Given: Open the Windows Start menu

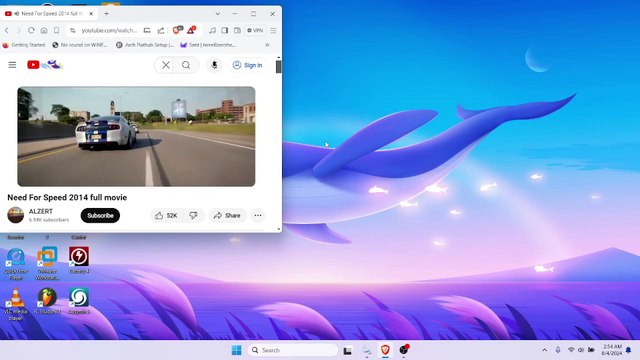Looking at the screenshot, I should [236, 350].
